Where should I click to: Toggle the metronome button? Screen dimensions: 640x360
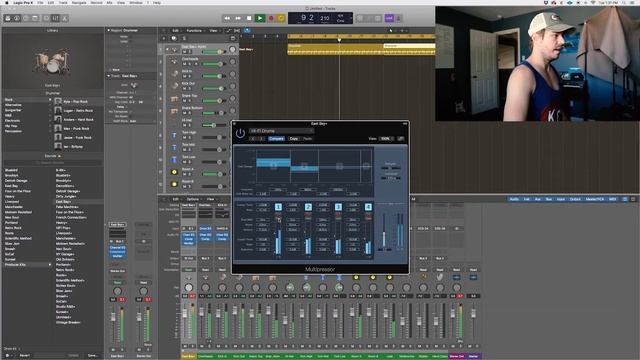click(398, 18)
